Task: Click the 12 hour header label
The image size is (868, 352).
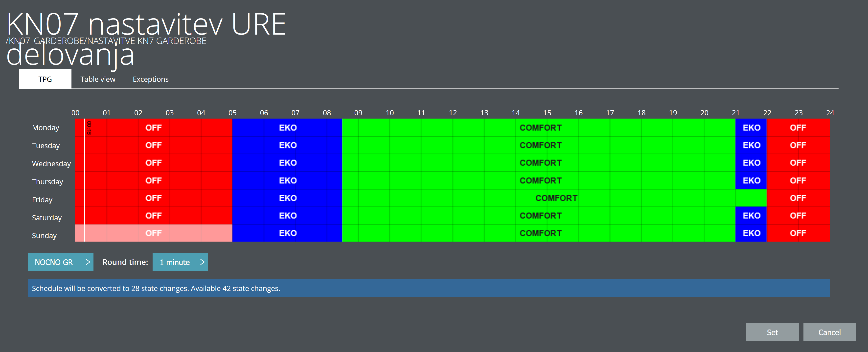Action: coord(453,113)
